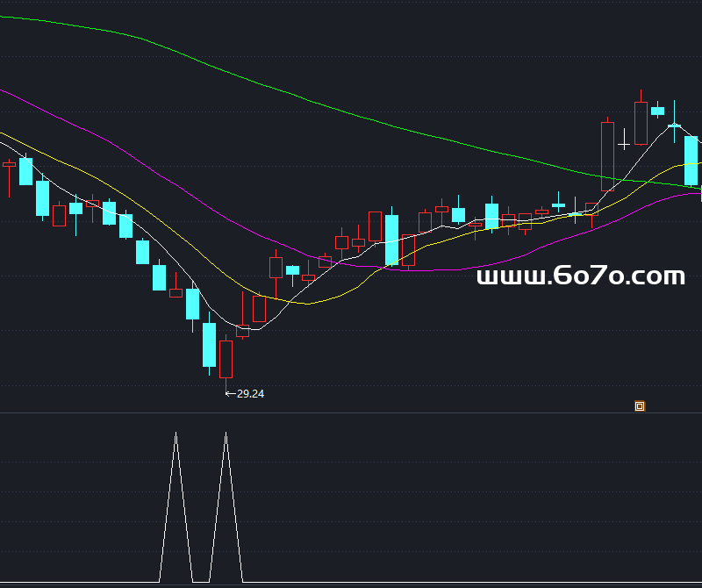Screen dimensions: 702x588
Task: Click the second white spike in the indicator panel
Action: pos(226,507)
